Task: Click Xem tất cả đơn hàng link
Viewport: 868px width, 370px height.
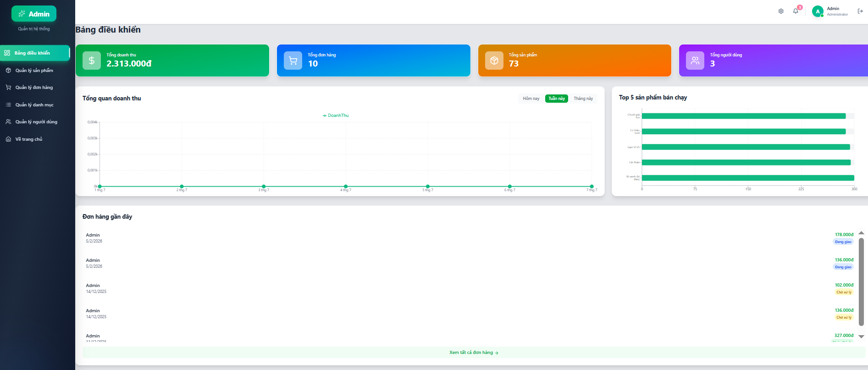Action: click(x=474, y=353)
